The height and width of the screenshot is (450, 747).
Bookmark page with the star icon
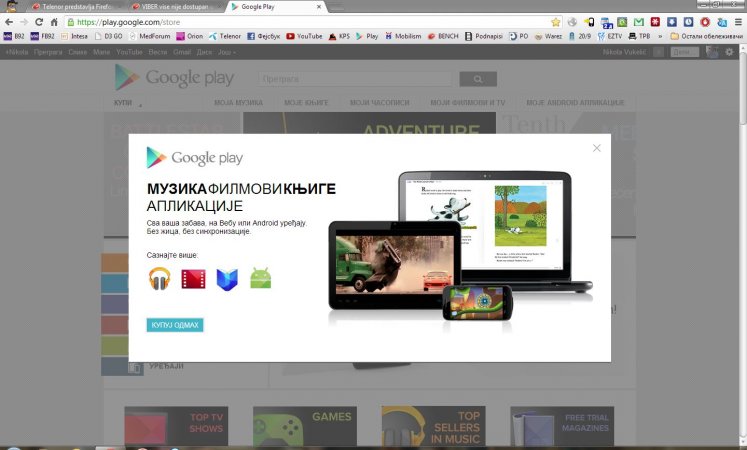555,22
